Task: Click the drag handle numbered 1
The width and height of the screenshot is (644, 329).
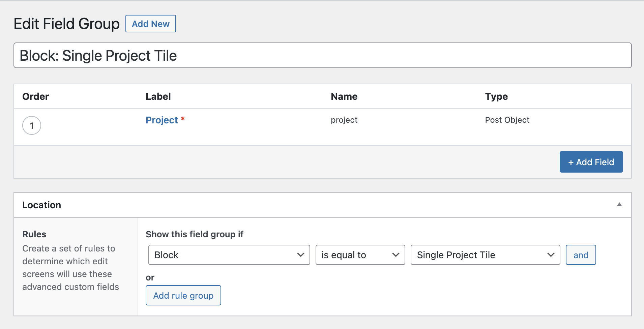Action: [x=32, y=125]
